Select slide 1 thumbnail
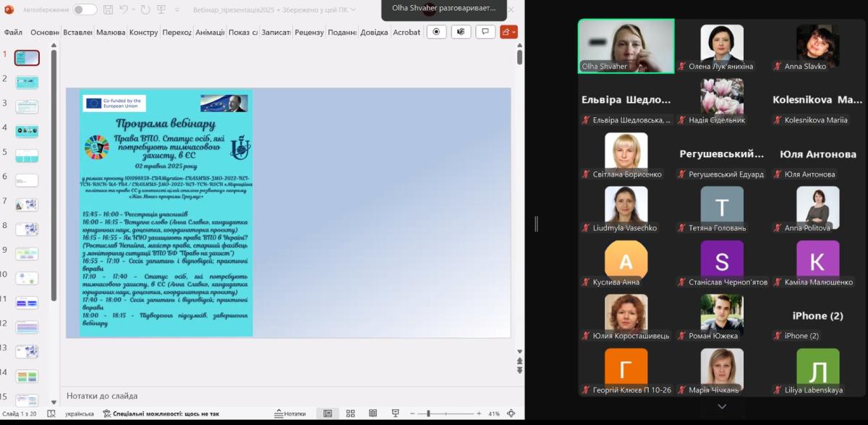Image resolution: width=868 pixels, height=425 pixels. (27, 58)
